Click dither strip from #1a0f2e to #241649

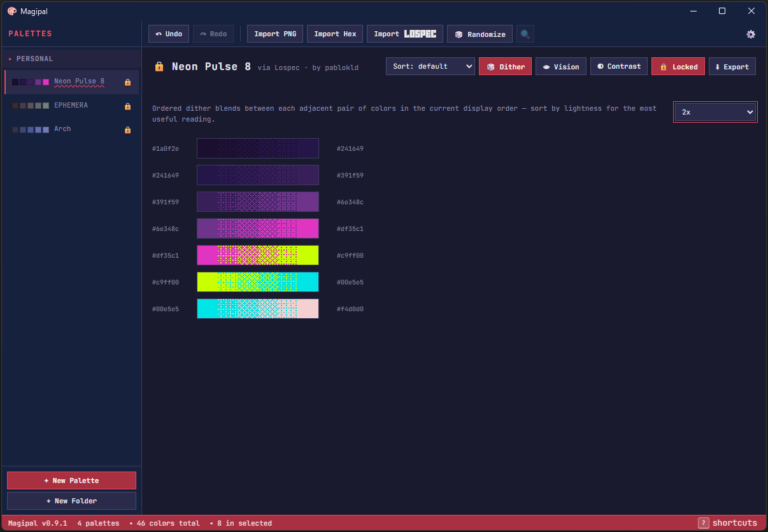(x=258, y=148)
